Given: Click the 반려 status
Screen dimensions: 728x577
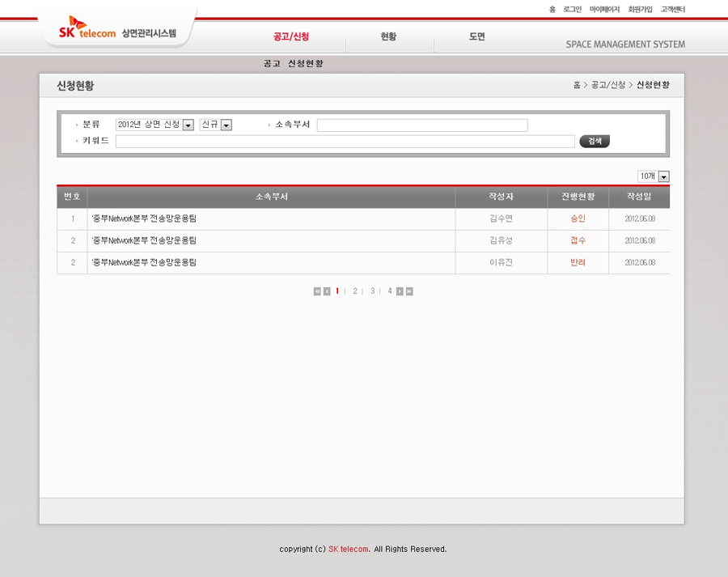Looking at the screenshot, I should pos(578,262).
